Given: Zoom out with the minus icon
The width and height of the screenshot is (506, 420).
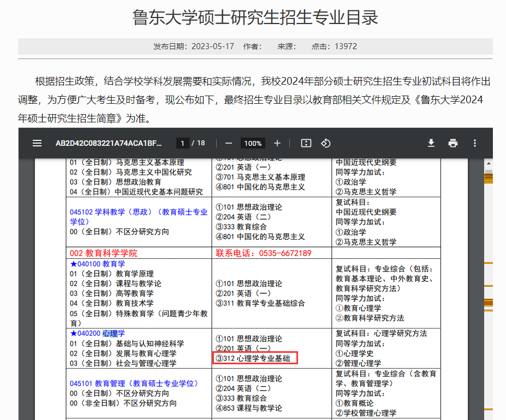Looking at the screenshot, I should tap(229, 143).
